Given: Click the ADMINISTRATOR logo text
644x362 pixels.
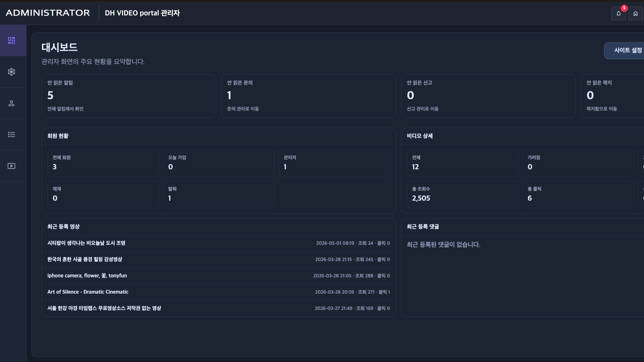Looking at the screenshot, I should coord(48,13).
